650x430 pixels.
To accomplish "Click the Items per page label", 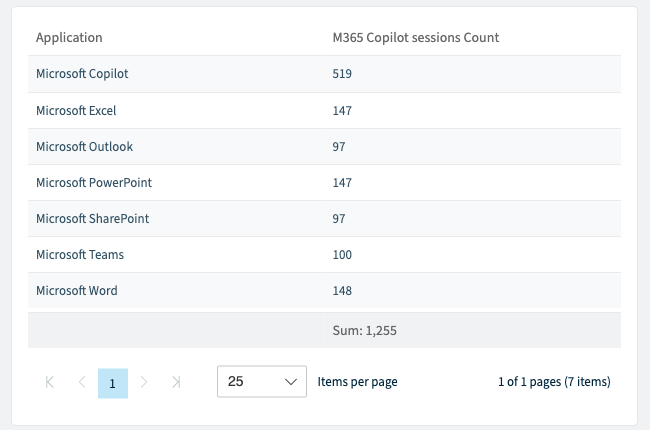I will point(357,381).
